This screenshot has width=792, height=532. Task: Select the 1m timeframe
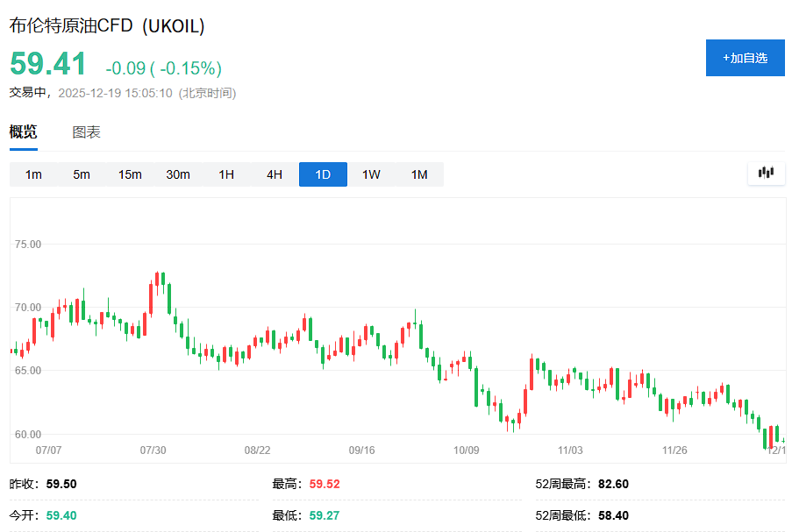pos(33,174)
